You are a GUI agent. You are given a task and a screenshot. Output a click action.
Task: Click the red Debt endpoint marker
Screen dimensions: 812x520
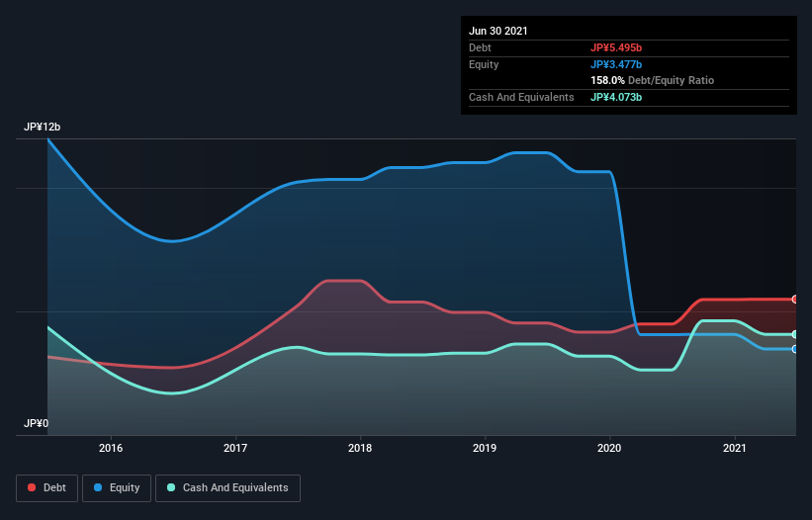coord(795,300)
